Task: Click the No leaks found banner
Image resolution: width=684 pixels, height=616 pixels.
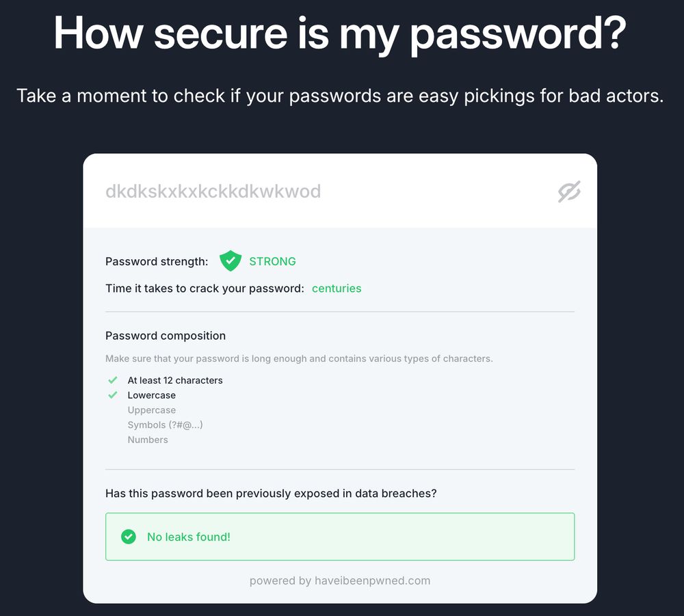Action: tap(340, 537)
